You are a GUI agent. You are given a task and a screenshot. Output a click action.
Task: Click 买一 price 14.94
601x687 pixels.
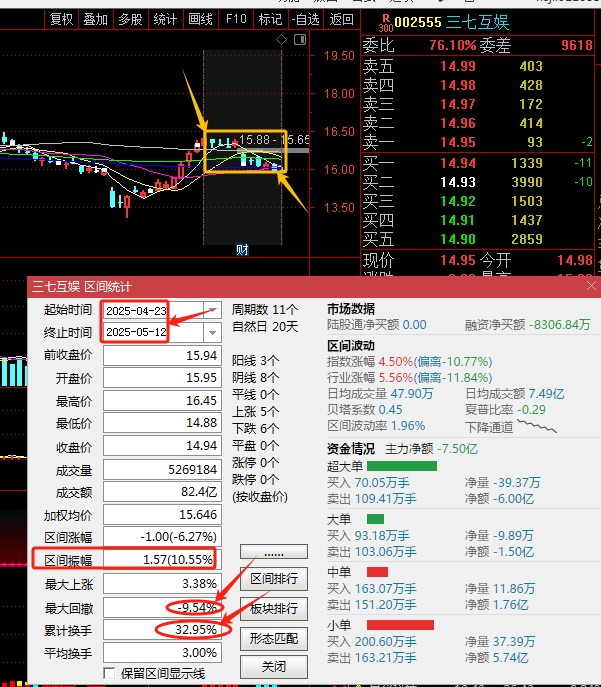[x=458, y=163]
